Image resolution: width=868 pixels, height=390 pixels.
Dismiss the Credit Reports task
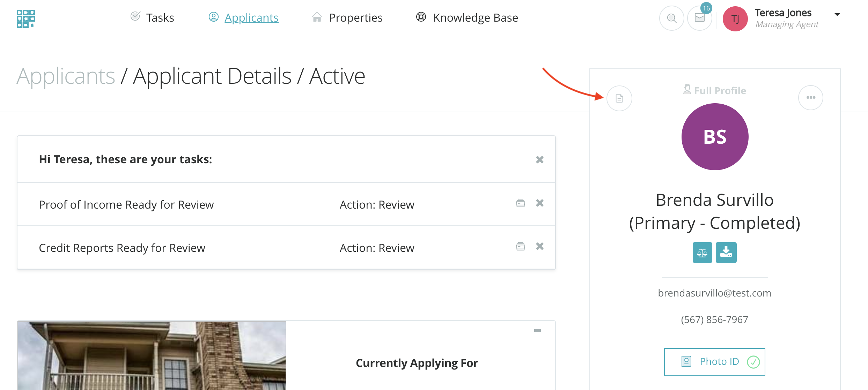tap(540, 247)
